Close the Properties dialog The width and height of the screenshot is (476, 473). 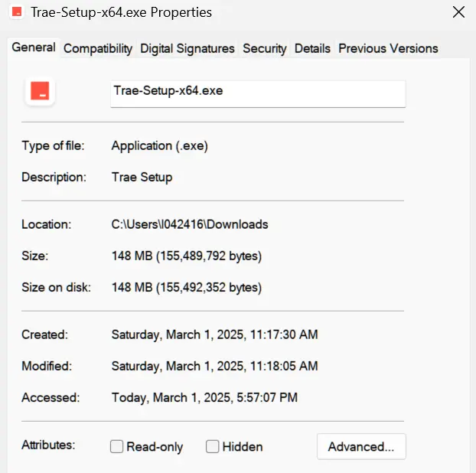pyautogui.click(x=458, y=12)
